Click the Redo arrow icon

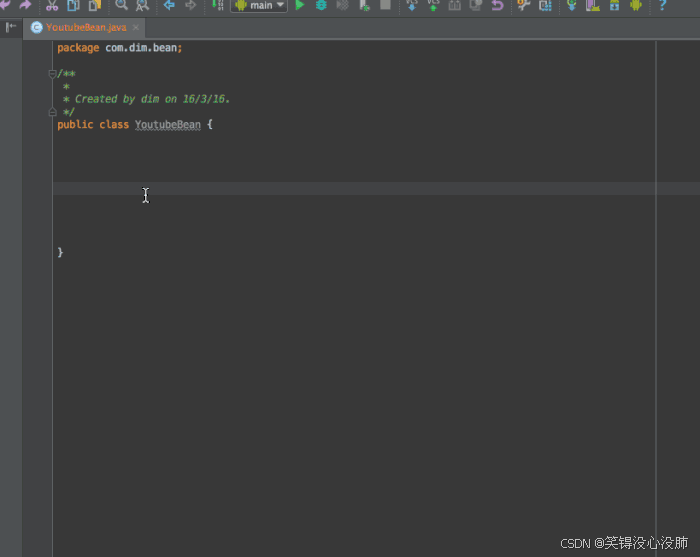point(25,5)
